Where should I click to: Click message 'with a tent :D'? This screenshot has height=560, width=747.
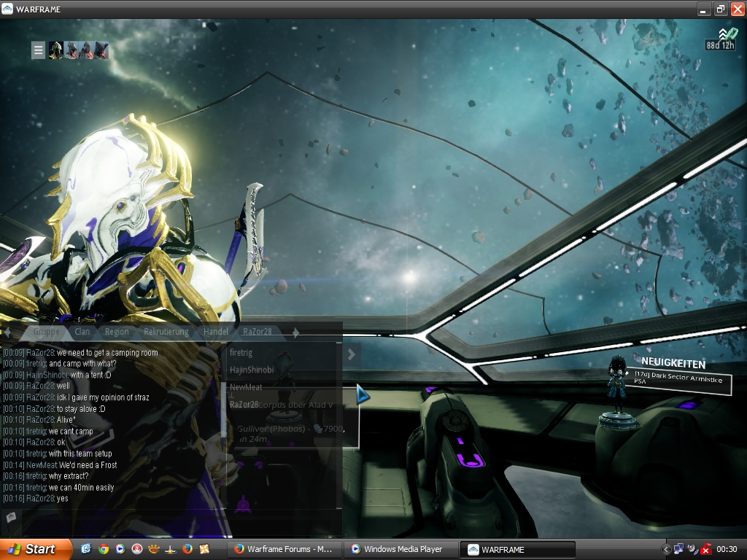pos(90,375)
